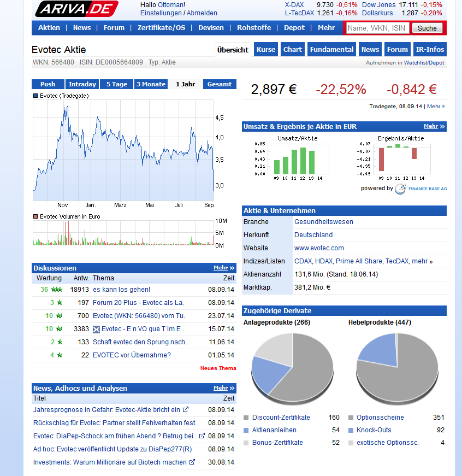Show the Intraday chart
This screenshot has width=462, height=476.
pyautogui.click(x=82, y=84)
